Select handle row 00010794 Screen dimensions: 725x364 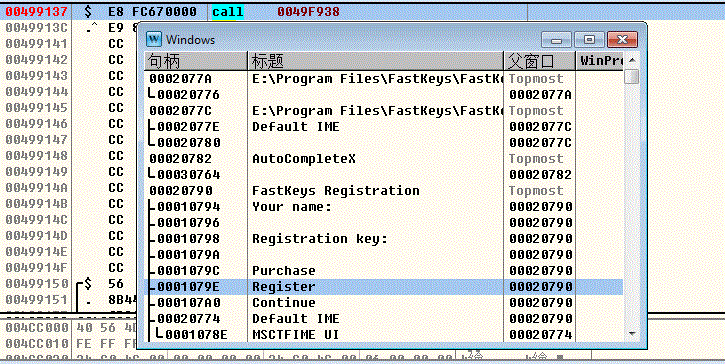[384, 207]
